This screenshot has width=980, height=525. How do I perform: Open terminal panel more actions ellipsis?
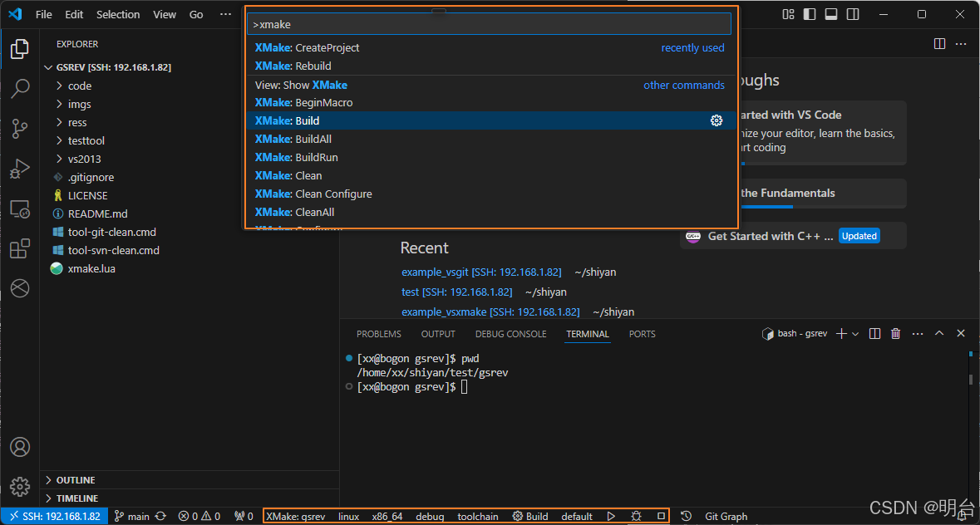point(918,334)
